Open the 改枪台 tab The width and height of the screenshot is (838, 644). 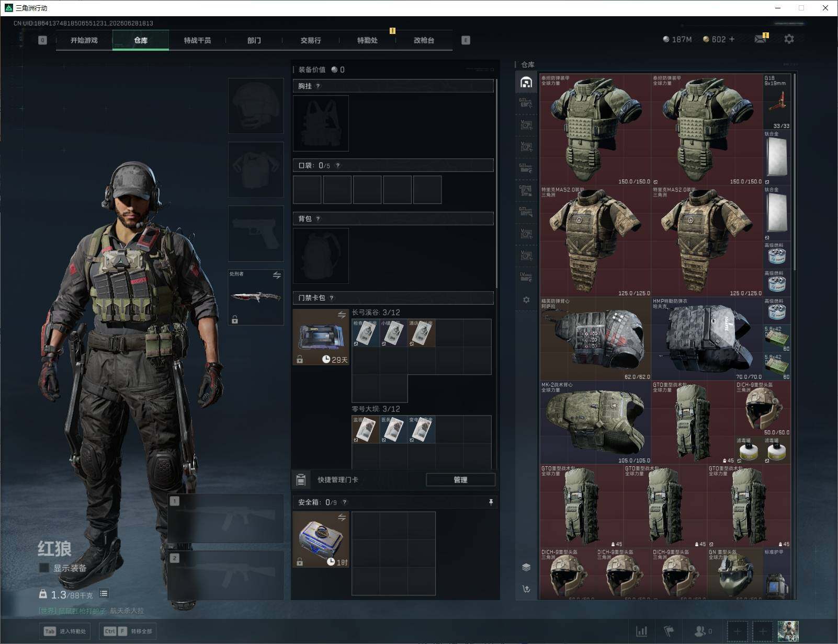click(424, 40)
